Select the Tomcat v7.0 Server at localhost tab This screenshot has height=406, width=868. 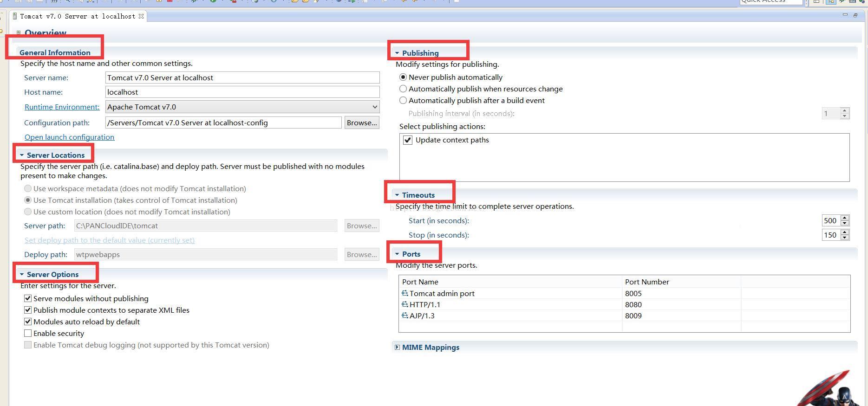click(78, 16)
